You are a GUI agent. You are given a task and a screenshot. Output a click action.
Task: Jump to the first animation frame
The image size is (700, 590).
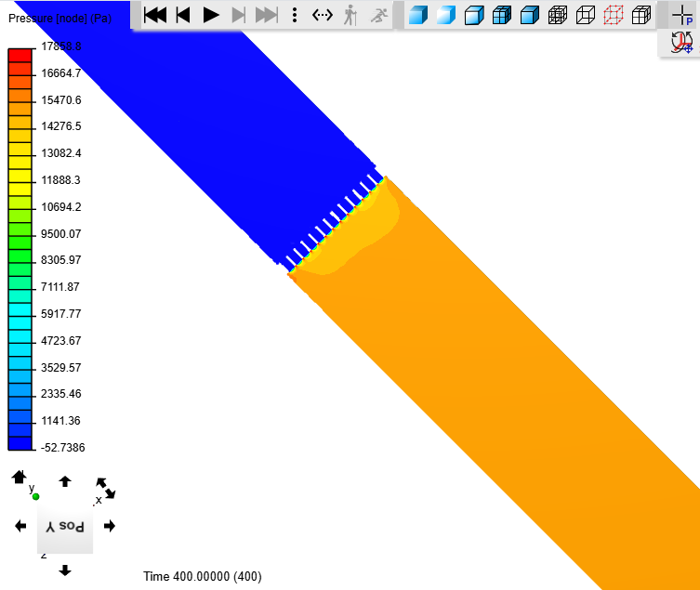155,15
